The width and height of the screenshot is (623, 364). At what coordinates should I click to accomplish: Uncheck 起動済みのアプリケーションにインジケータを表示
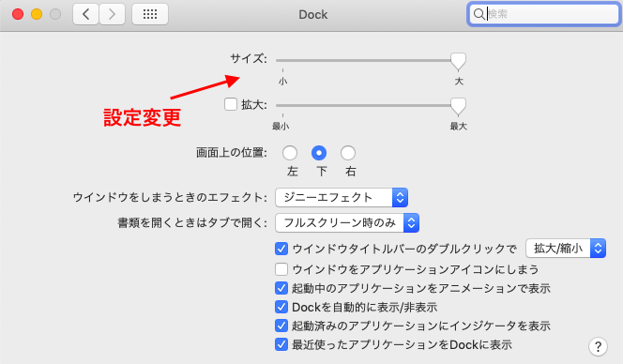click(281, 326)
